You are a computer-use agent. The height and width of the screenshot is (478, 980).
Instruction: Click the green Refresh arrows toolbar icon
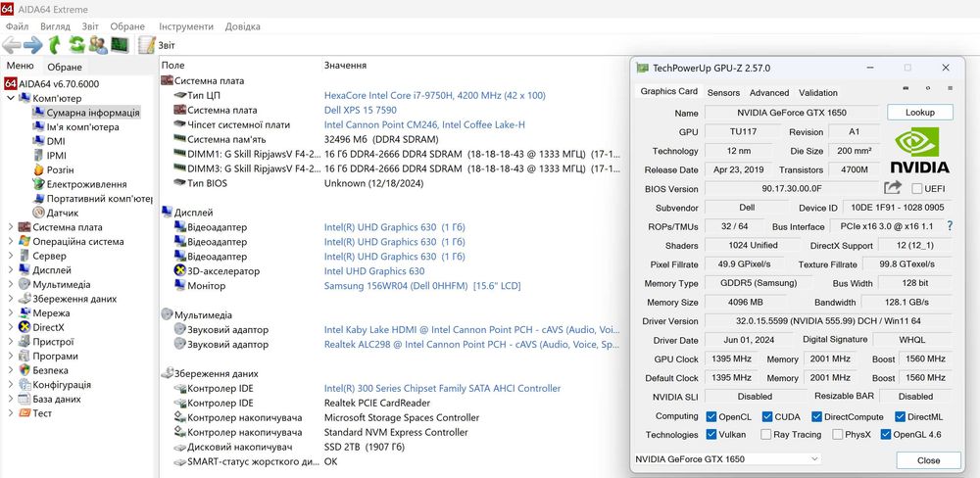(x=75, y=45)
